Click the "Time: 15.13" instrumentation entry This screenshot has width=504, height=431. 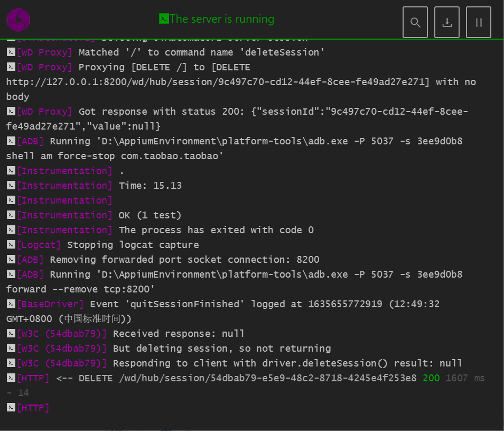pyautogui.click(x=150, y=186)
